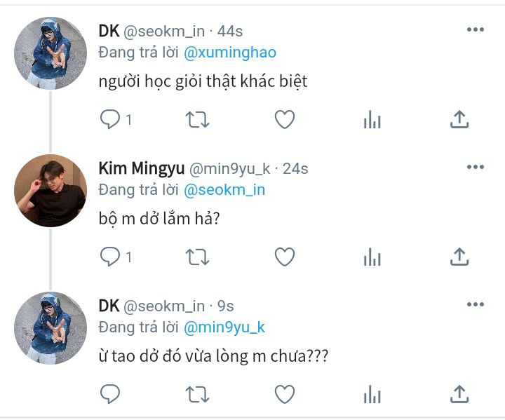Reply to Kim Mingyu's tweet

click(x=110, y=257)
